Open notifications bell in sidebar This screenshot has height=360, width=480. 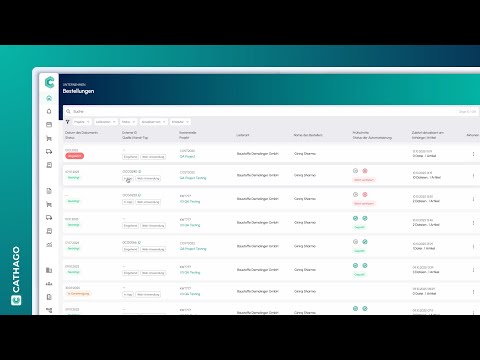click(49, 111)
